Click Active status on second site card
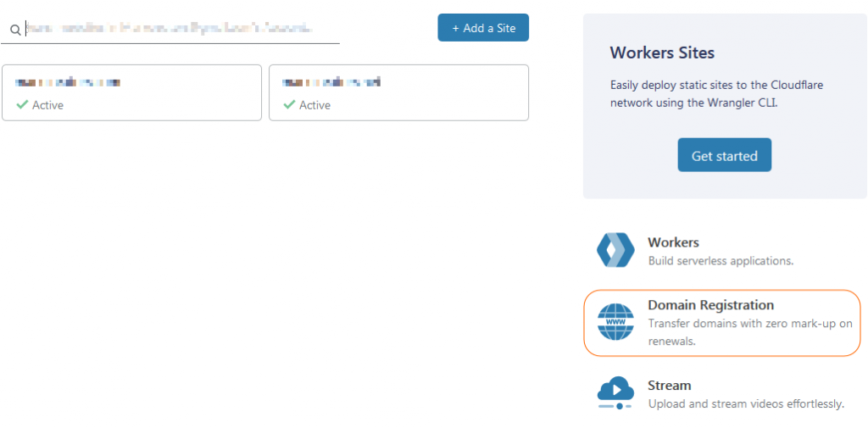 click(314, 105)
